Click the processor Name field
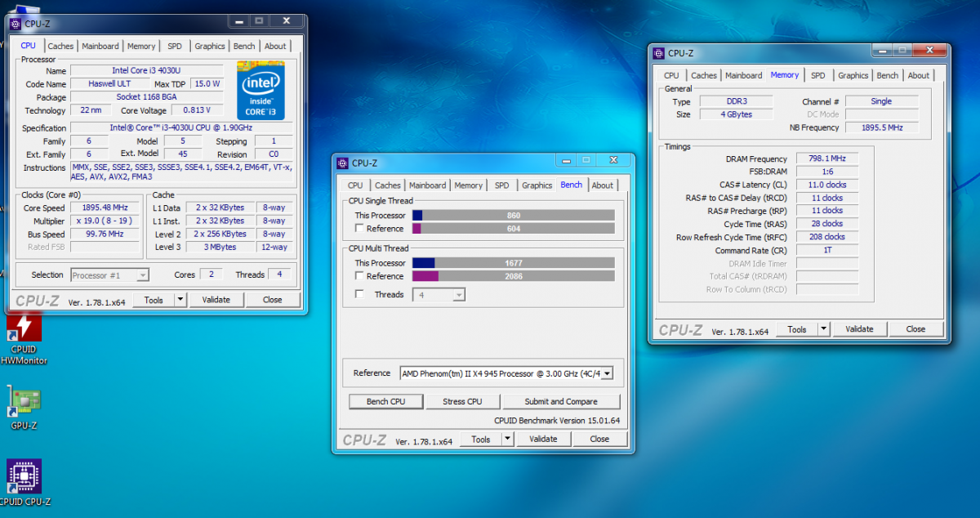Viewport: 980px width, 518px height. pos(147,71)
